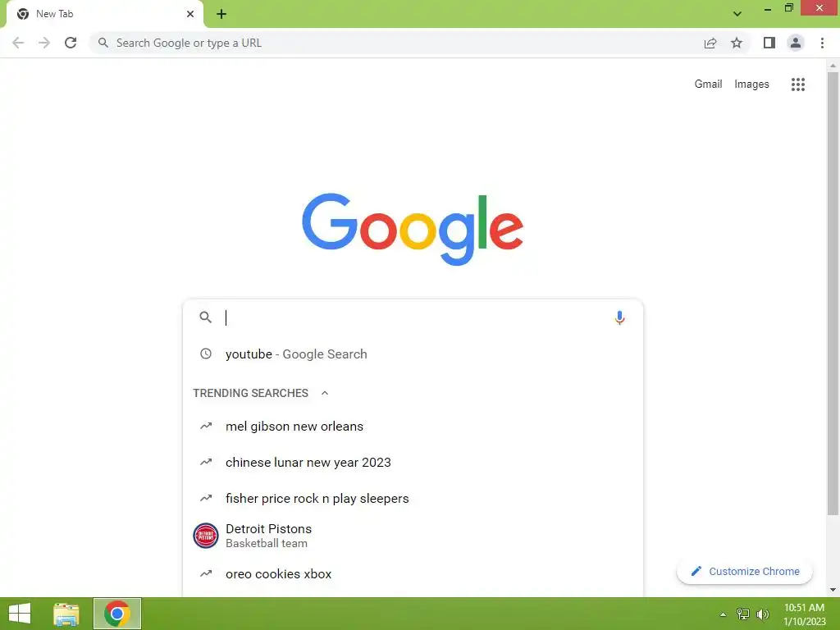Open the Google apps grid
This screenshot has height=630, width=840.
coord(797,84)
